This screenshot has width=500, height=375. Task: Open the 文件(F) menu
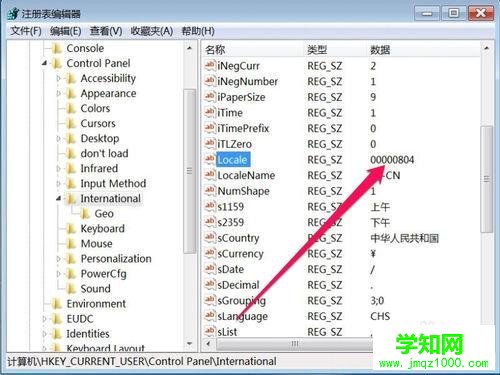click(x=26, y=31)
